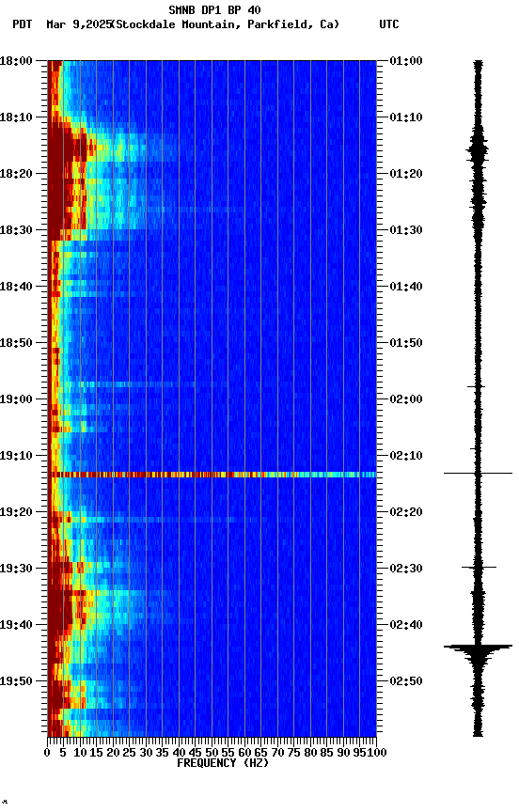Click the 18:10 PDT time label

tap(16, 117)
